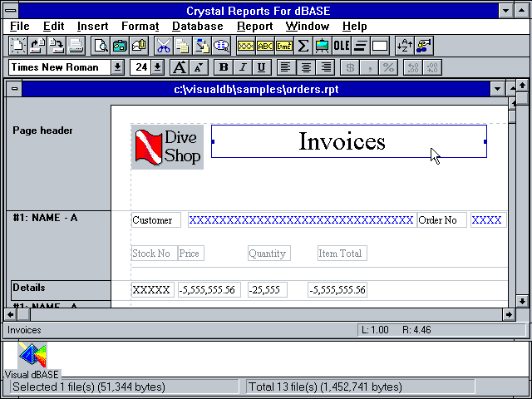Select the Stock No column heading
Screen dimensions: 532x399
pyautogui.click(x=155, y=253)
